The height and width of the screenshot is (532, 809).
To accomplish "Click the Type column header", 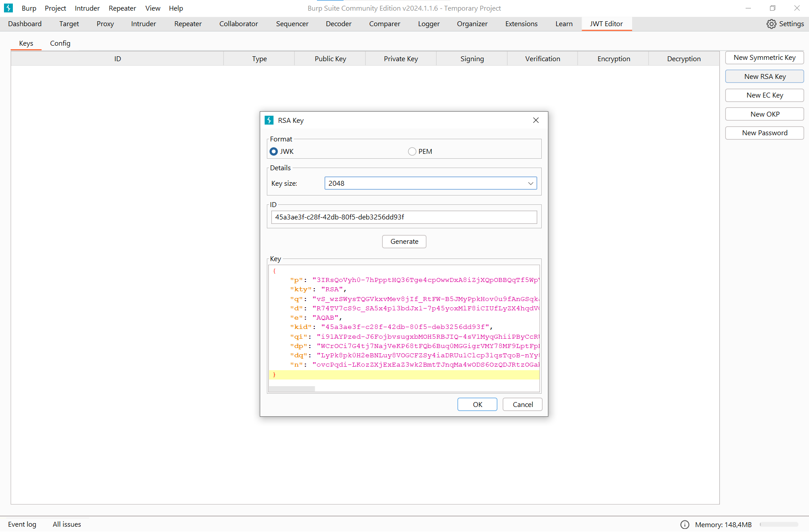I will [259, 59].
